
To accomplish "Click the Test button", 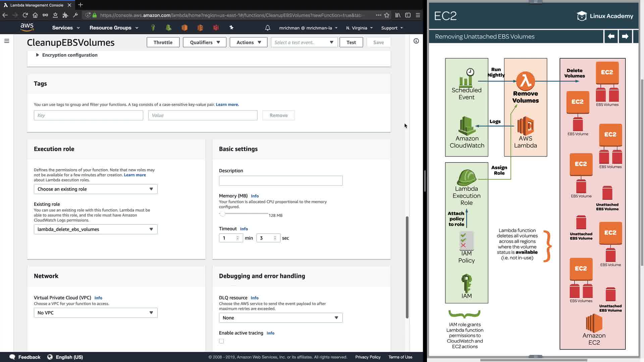I will [351, 42].
